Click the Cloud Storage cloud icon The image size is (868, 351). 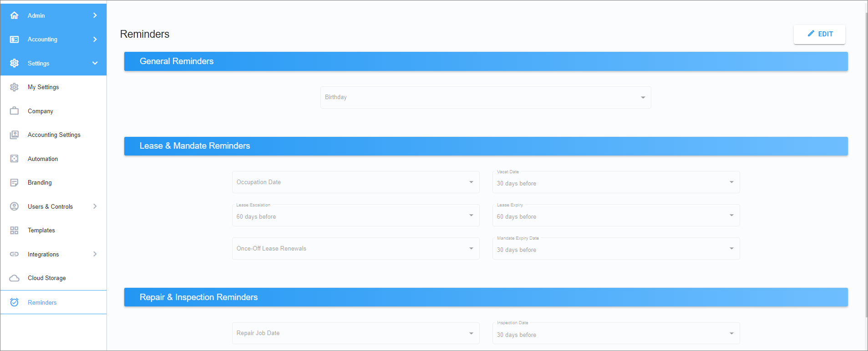coord(14,278)
